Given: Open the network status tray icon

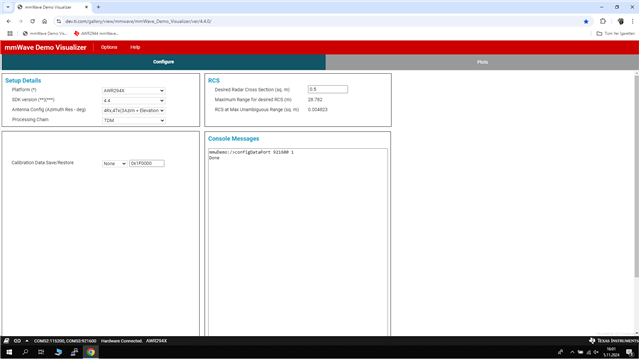Looking at the screenshot, I should 588,352.
